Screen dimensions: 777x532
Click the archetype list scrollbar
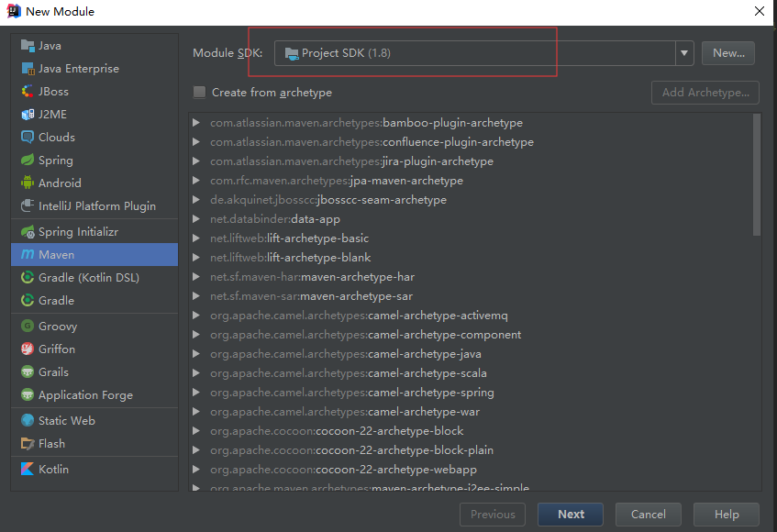coord(756,174)
